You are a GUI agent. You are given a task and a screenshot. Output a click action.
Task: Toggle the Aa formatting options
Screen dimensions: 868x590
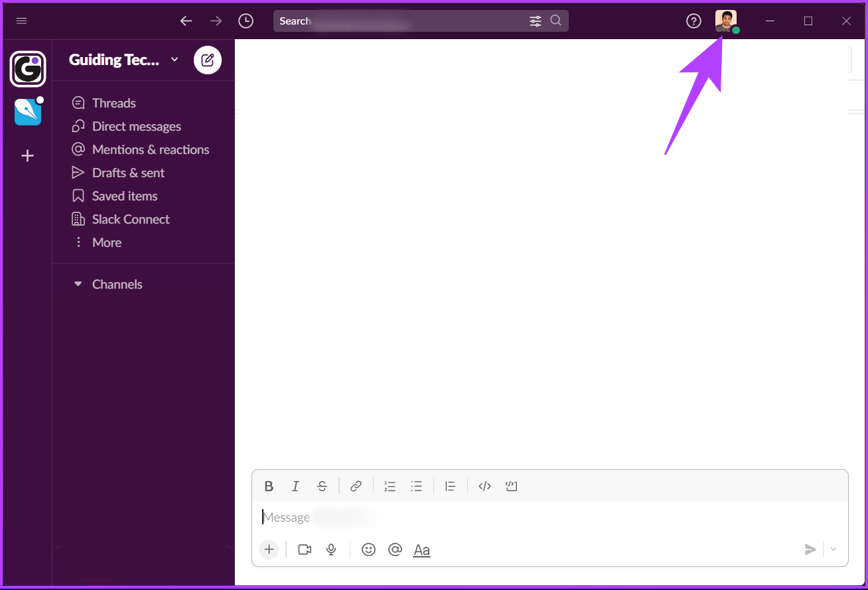(421, 550)
